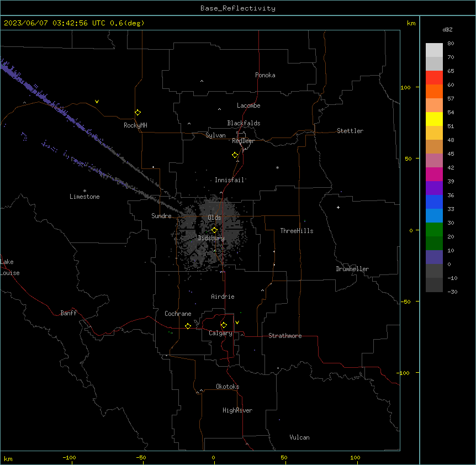Click the Lacombe city label
The height and width of the screenshot is (465, 476).
[x=248, y=105]
